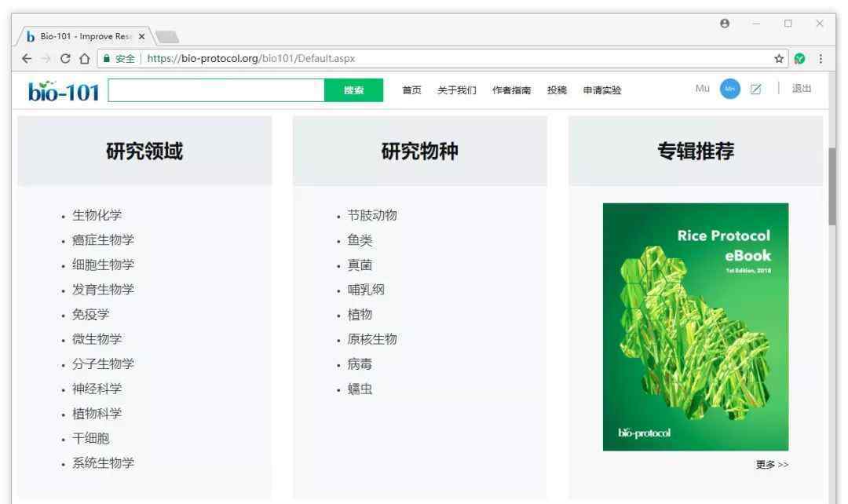This screenshot has width=848, height=504.
Task: Click the page vertical scrollbar thumb
Action: [x=832, y=185]
